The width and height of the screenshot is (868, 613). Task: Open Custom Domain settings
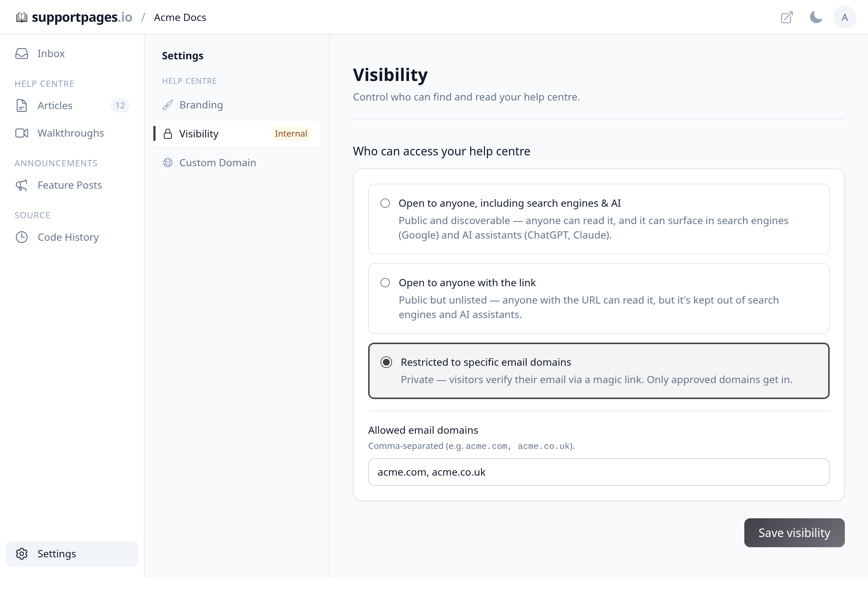[237, 163]
